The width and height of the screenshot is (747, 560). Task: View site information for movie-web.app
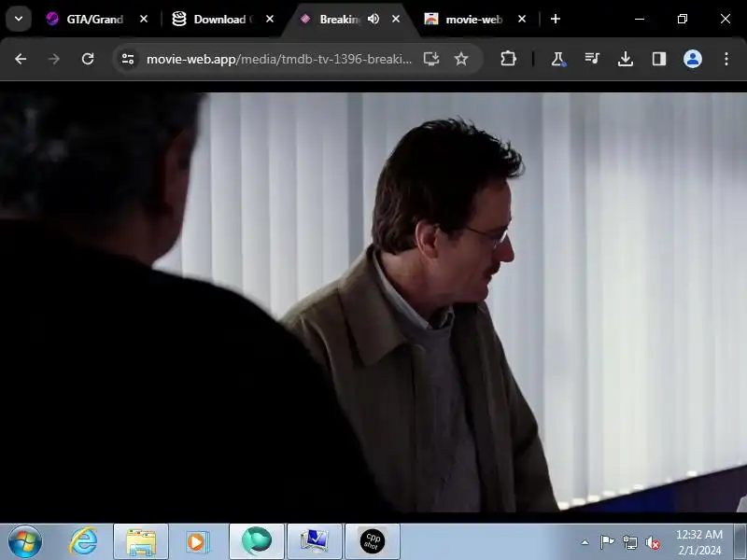pos(128,59)
